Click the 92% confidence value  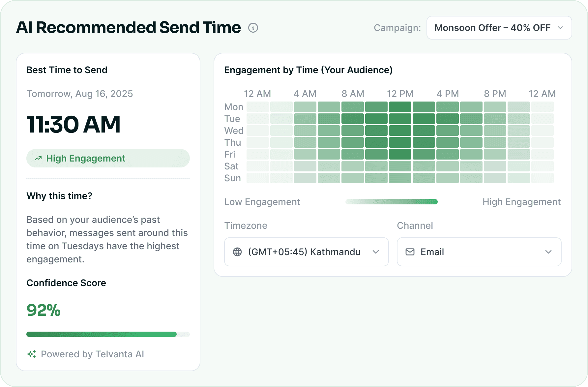[x=44, y=310]
